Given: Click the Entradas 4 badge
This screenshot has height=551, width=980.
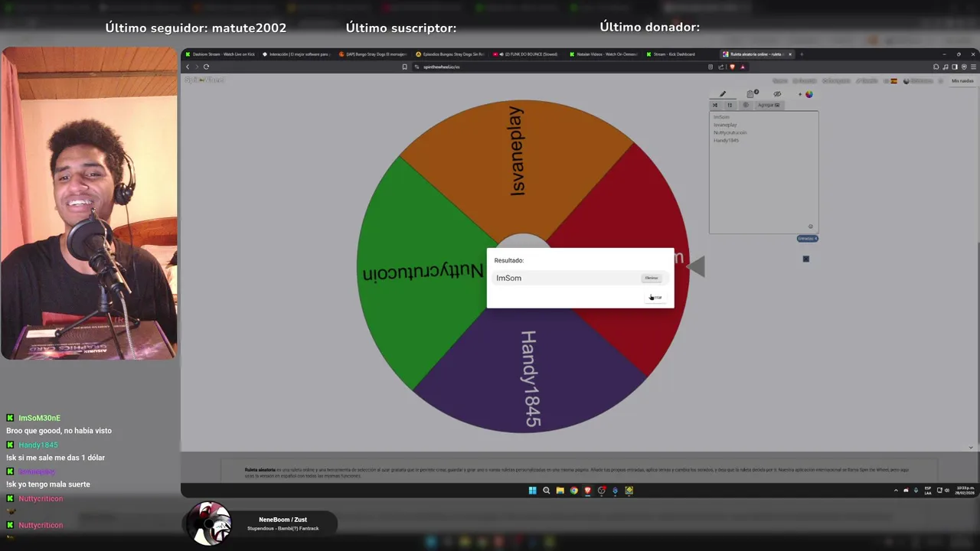Looking at the screenshot, I should point(808,239).
